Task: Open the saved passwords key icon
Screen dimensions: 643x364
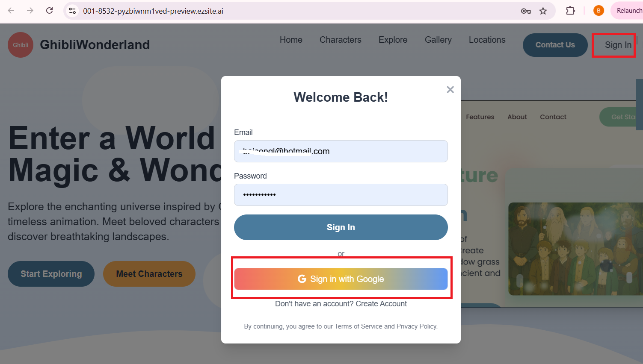Action: tap(526, 11)
